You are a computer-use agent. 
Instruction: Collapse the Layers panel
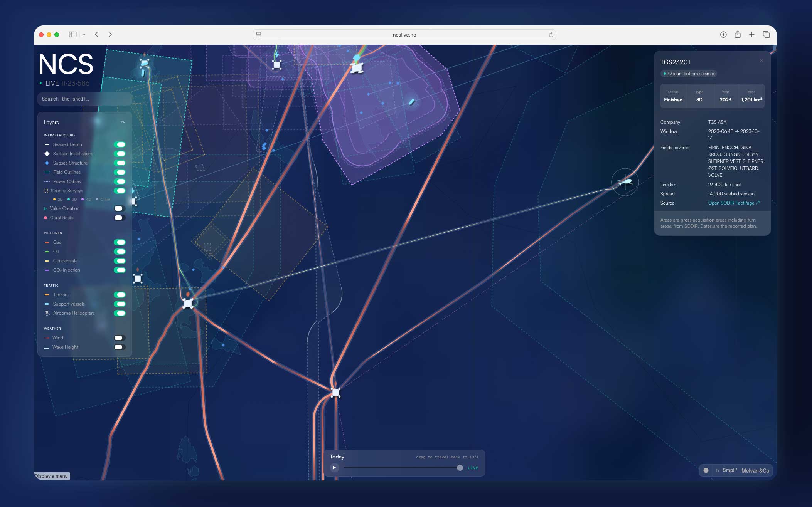coord(123,122)
